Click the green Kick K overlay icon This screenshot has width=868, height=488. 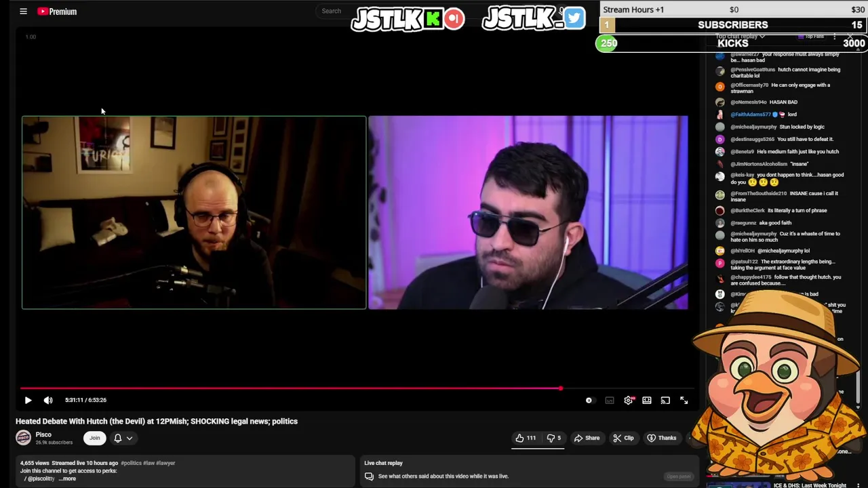pos(432,19)
